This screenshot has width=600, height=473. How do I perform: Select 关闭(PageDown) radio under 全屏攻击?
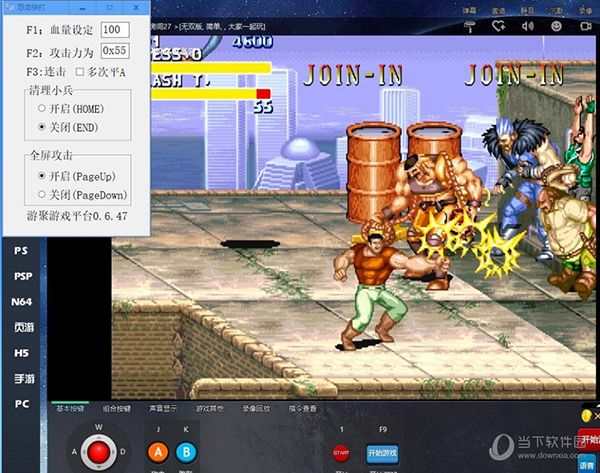tap(42, 195)
